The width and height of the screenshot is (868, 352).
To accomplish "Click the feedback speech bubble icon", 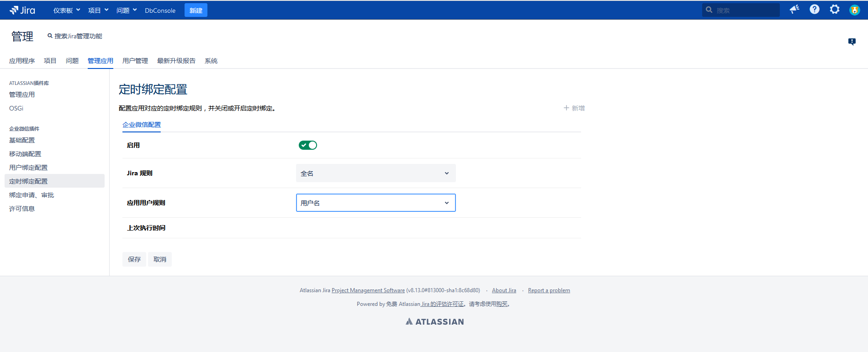I will [852, 42].
